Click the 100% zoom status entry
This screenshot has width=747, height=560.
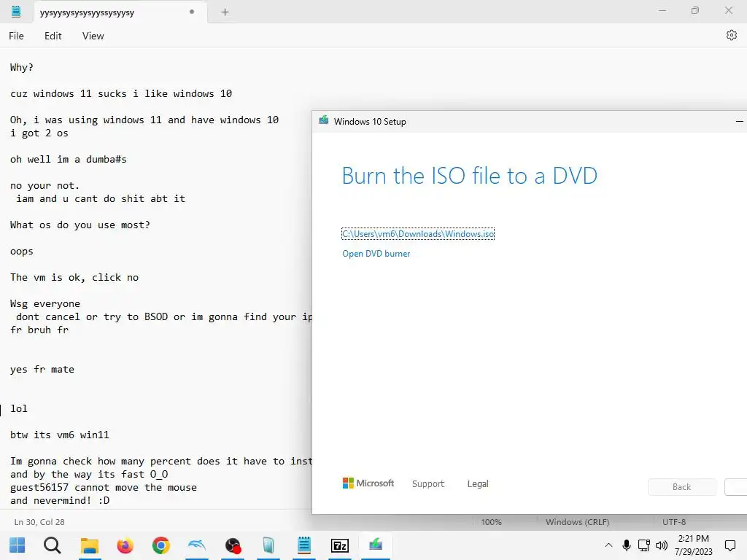tap(491, 522)
